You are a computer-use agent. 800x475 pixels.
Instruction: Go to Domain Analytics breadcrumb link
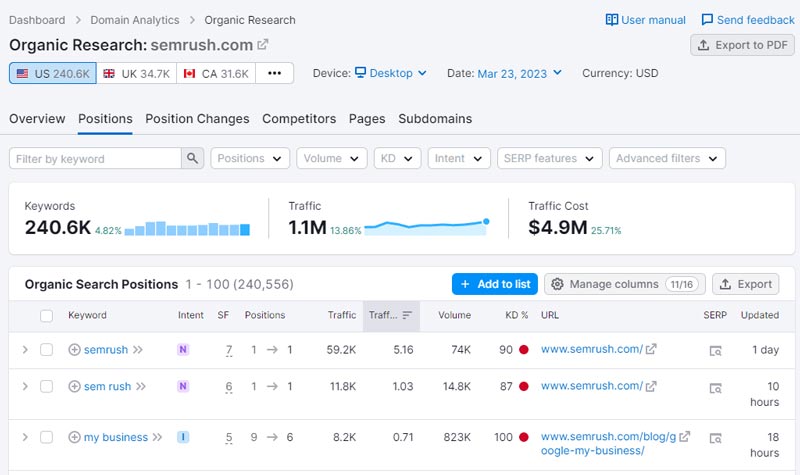135,20
